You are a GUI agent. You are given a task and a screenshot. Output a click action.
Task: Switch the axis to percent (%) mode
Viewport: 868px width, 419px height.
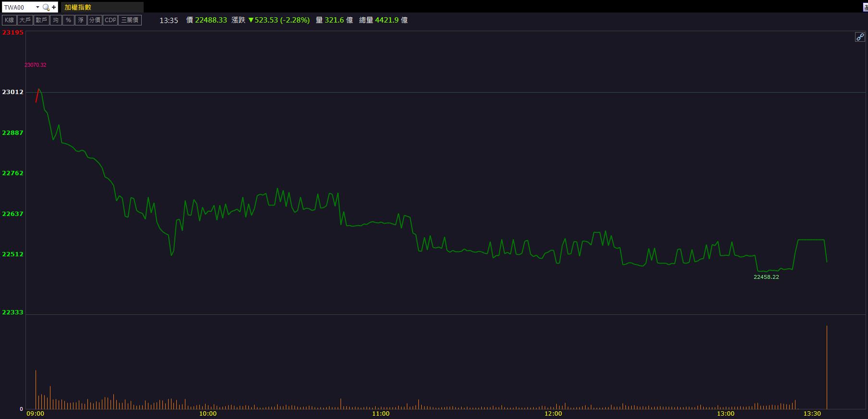[68, 20]
